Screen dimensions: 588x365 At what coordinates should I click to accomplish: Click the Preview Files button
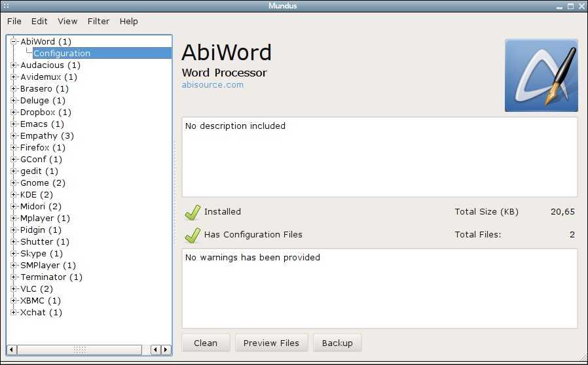271,343
